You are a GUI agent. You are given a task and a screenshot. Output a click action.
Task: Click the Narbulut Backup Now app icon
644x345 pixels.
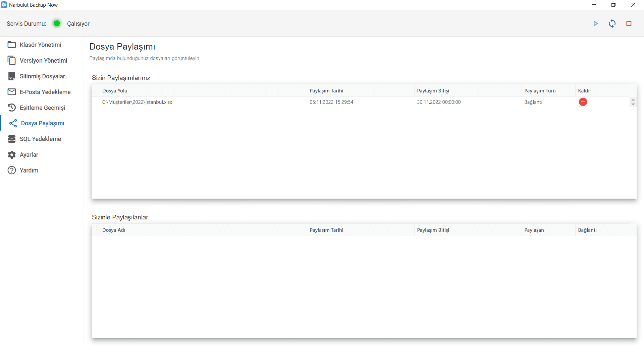4,5
